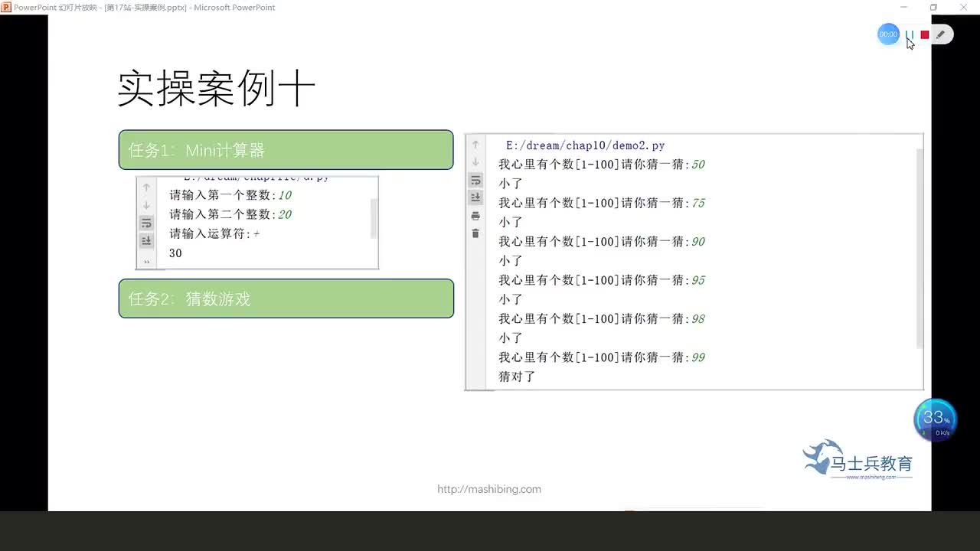Close the PowerPoint slideshow window

[x=964, y=7]
